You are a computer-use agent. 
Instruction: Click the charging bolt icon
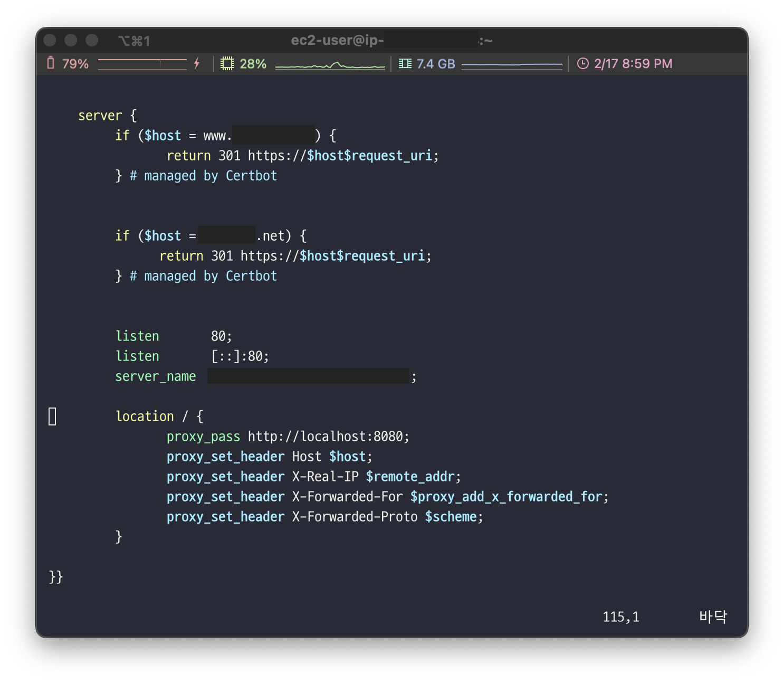[x=197, y=63]
